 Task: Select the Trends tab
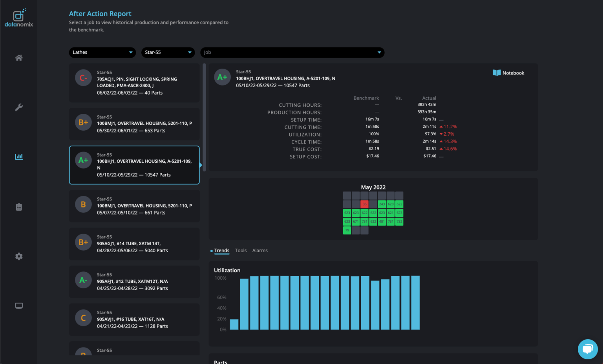[222, 250]
